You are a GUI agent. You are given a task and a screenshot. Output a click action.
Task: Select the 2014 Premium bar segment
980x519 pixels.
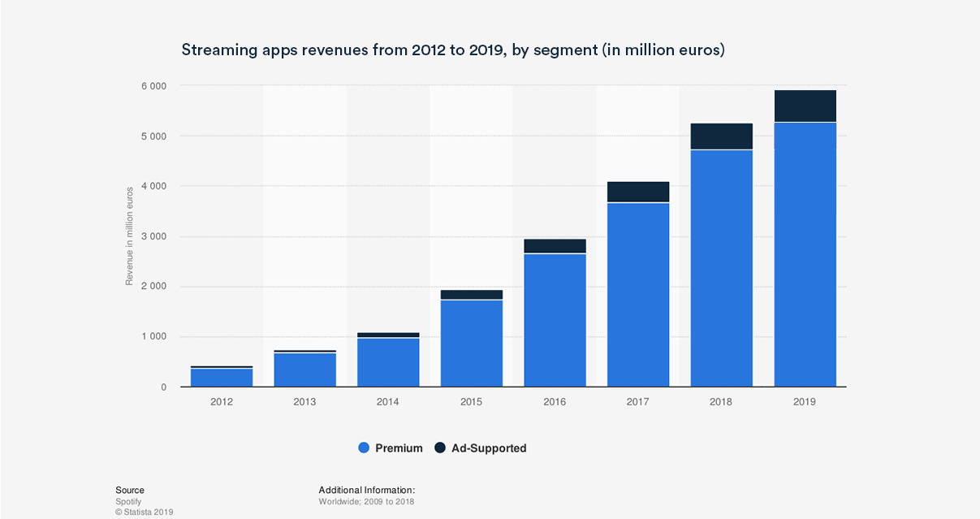388,362
